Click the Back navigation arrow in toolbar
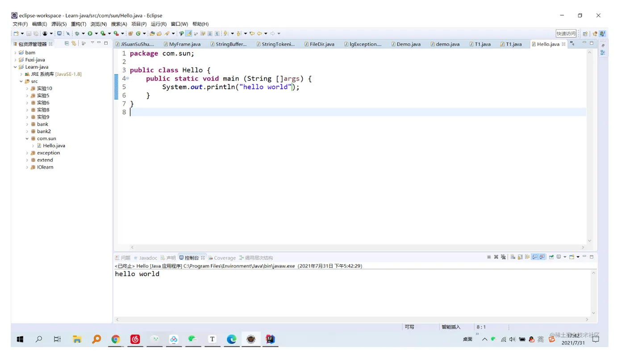Image resolution: width=625 pixels, height=364 pixels. coord(259,33)
